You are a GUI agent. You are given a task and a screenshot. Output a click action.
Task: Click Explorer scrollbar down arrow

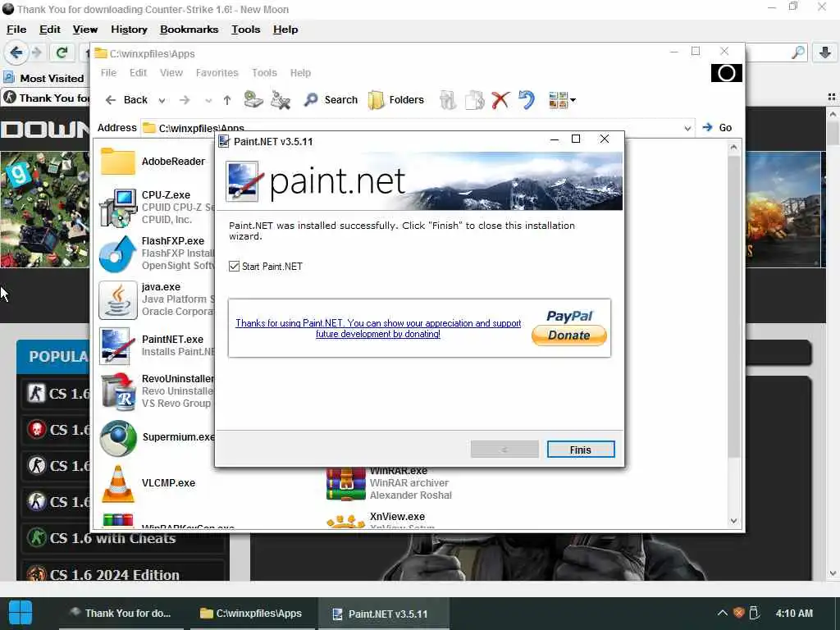click(x=733, y=521)
